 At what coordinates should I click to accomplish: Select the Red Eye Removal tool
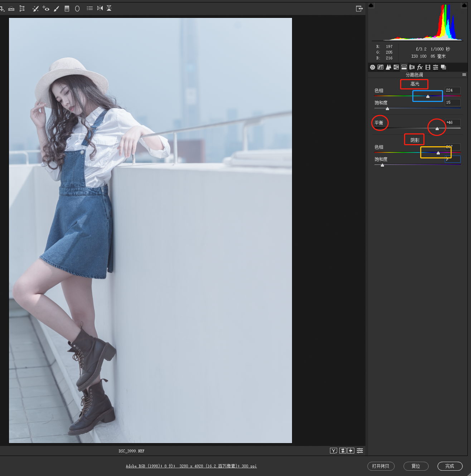[46, 9]
